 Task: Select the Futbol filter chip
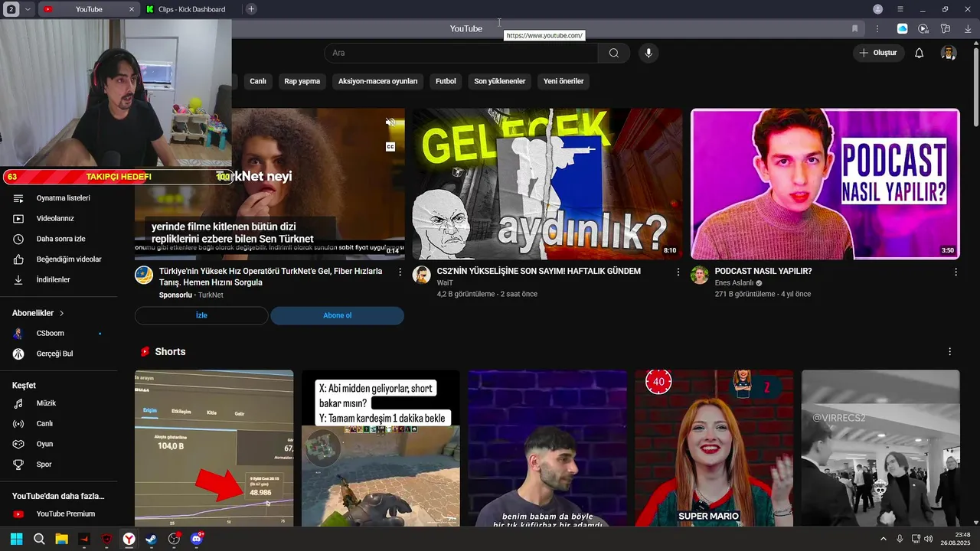pyautogui.click(x=446, y=81)
